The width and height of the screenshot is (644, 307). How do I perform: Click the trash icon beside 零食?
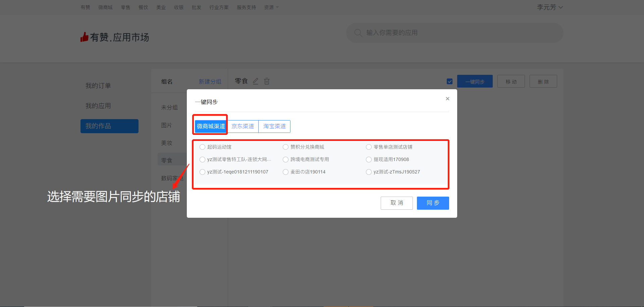(267, 81)
